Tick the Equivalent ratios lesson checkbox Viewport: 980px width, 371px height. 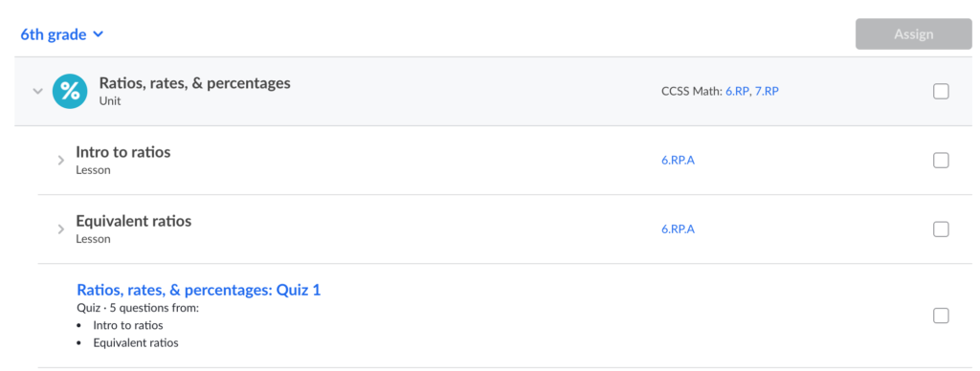coord(941,229)
